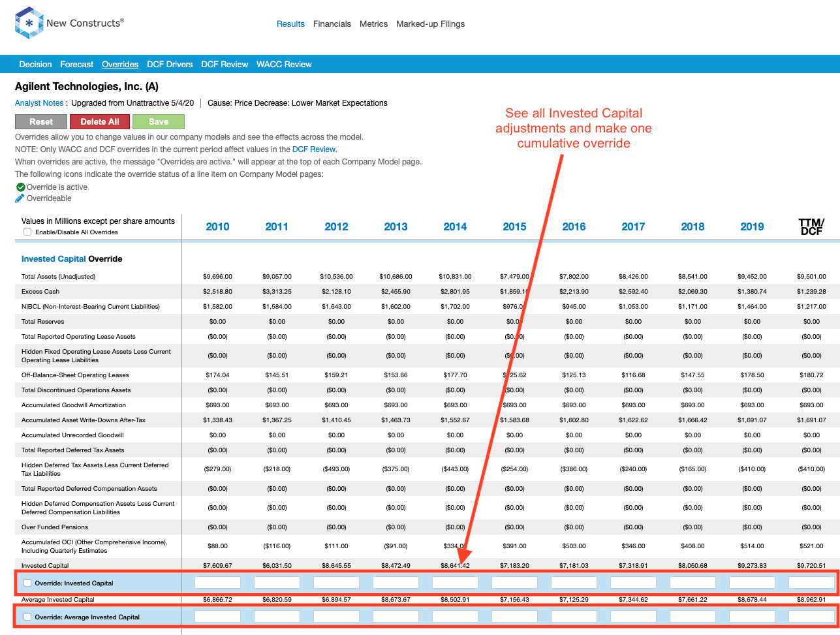Image resolution: width=840 pixels, height=635 pixels.
Task: Open the Financials tab
Action: click(x=332, y=24)
